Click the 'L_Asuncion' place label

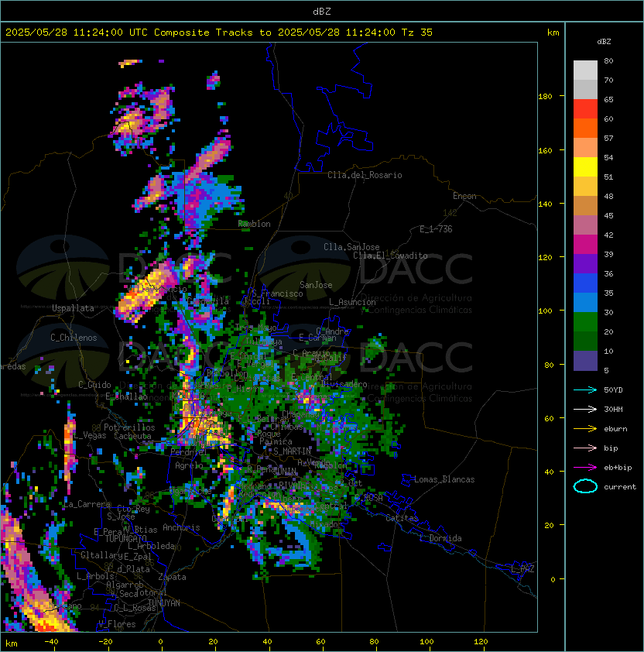pos(352,302)
